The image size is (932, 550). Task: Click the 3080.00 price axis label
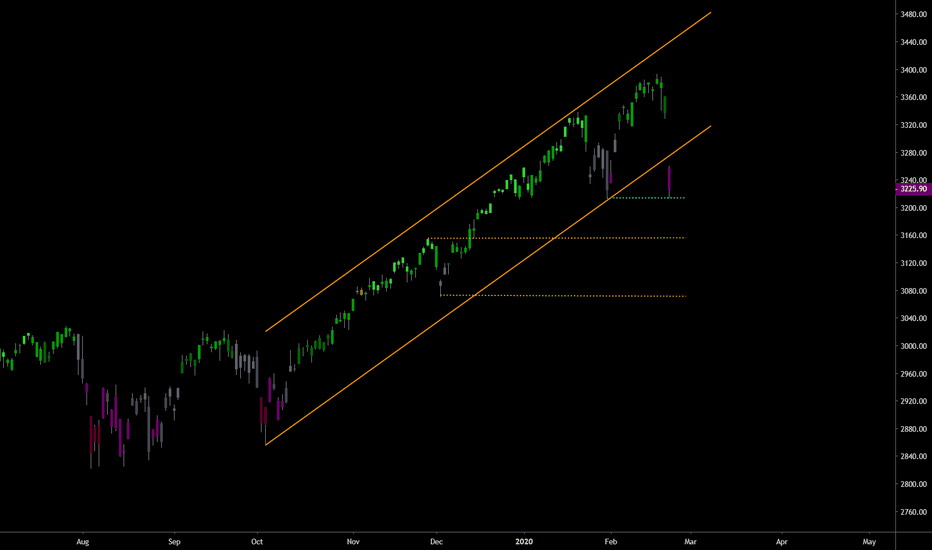pyautogui.click(x=914, y=291)
